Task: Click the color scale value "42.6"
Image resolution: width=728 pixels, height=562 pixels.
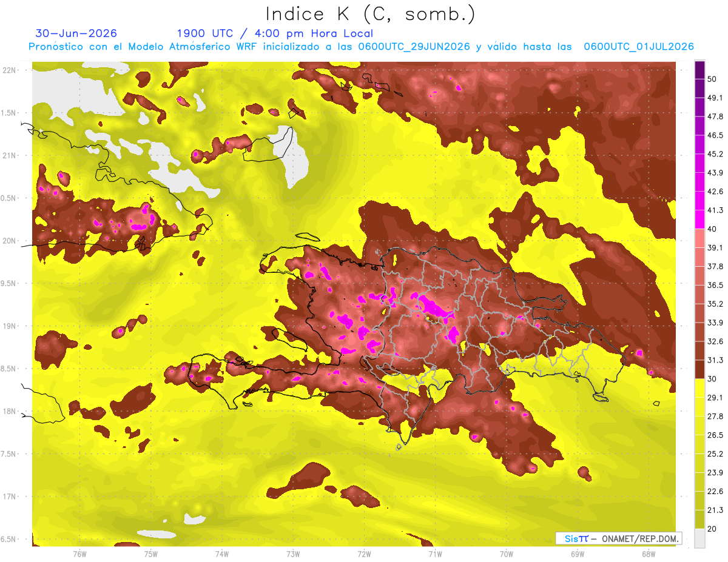Action: tap(715, 192)
